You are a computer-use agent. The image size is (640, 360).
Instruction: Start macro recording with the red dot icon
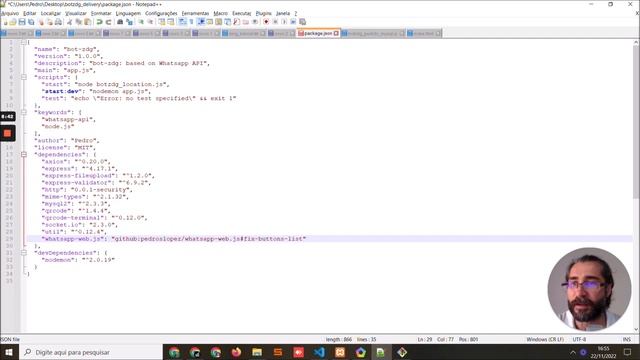(266, 22)
